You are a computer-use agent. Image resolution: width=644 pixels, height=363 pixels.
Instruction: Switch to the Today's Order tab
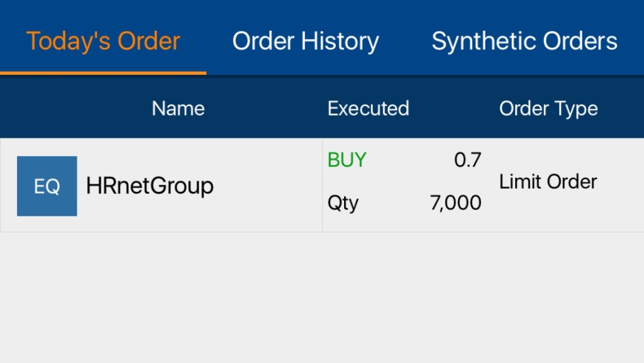(x=103, y=42)
